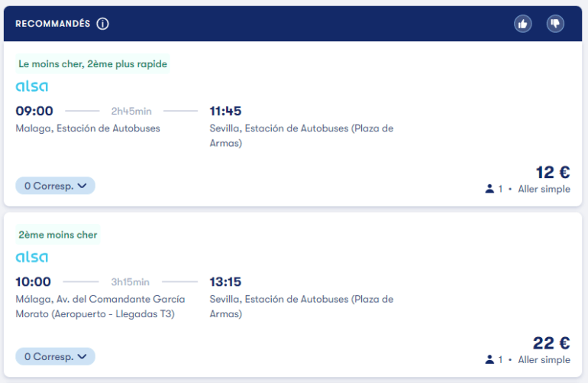Click passenger icon beside 12 € price

(x=489, y=189)
